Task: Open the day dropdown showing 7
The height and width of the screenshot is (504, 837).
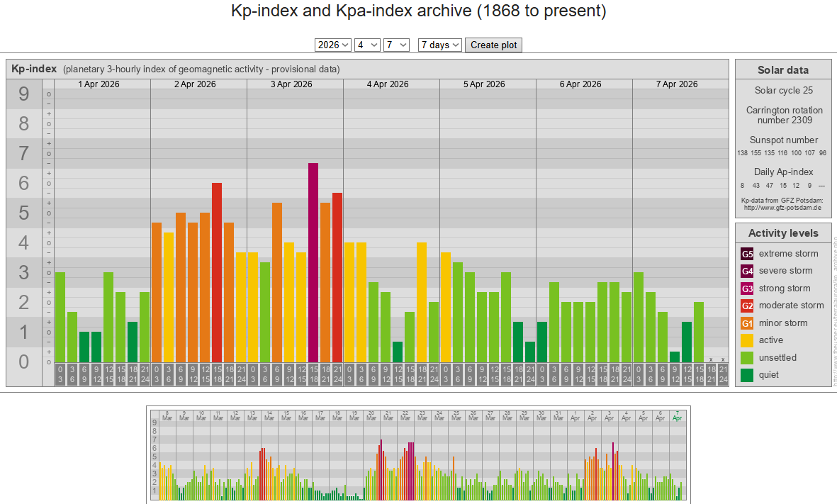Action: click(396, 45)
